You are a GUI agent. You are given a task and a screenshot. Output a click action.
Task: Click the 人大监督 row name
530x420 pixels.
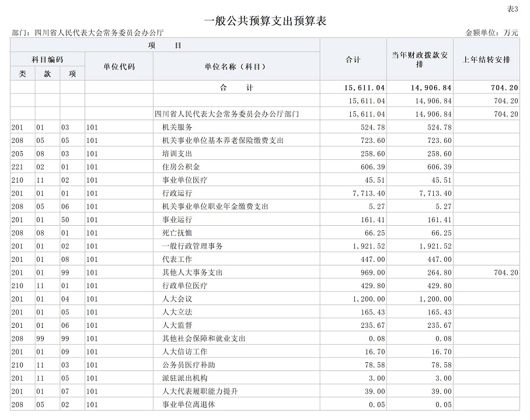point(177,325)
